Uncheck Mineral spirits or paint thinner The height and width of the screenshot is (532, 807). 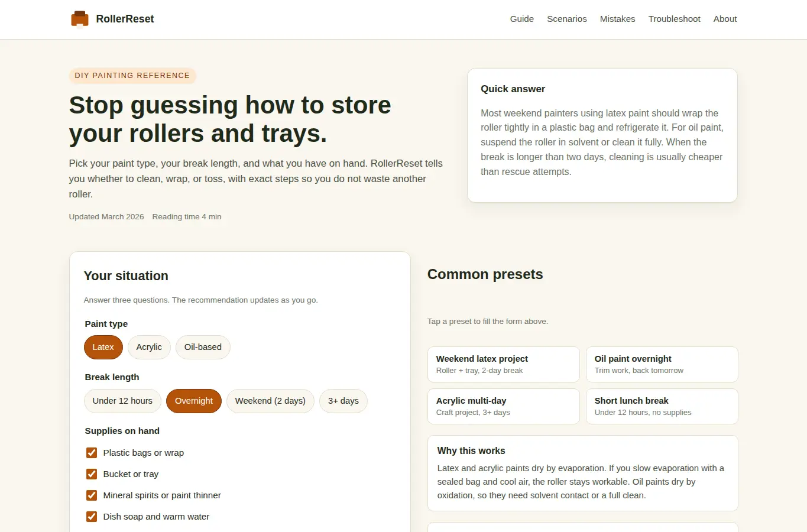coord(92,495)
